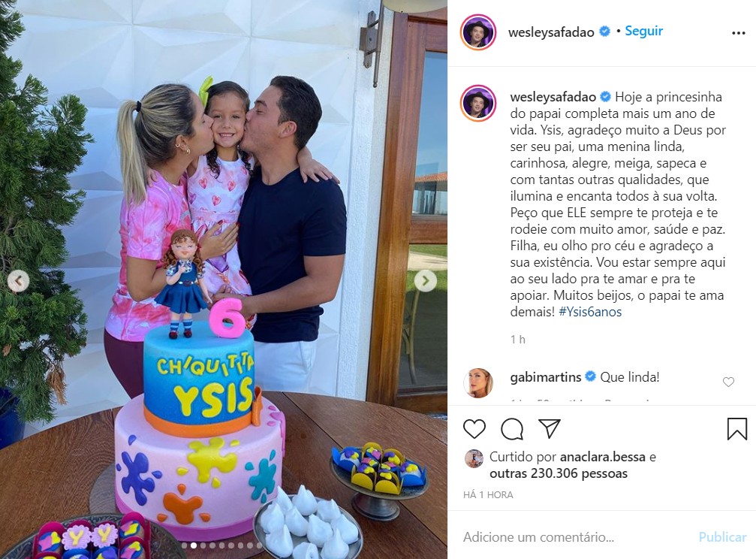Open anaclara.bessa profile from likes

[x=603, y=457]
